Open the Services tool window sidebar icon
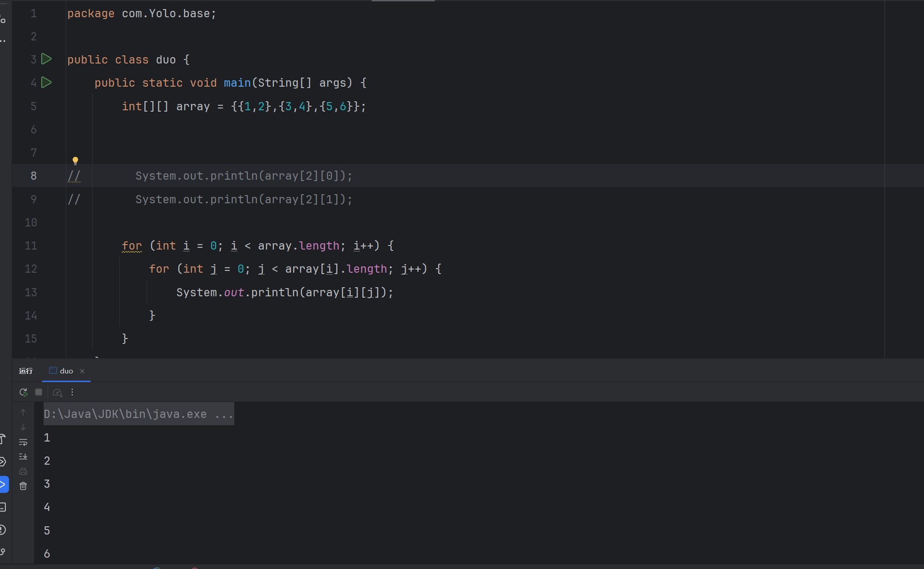924x569 pixels. click(3, 461)
